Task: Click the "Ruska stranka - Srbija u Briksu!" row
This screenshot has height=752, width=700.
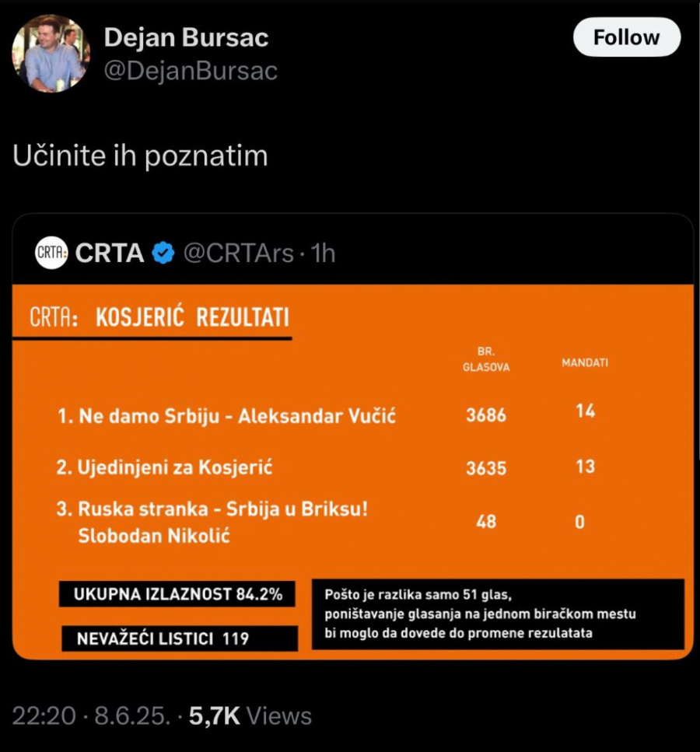Action: point(222,510)
